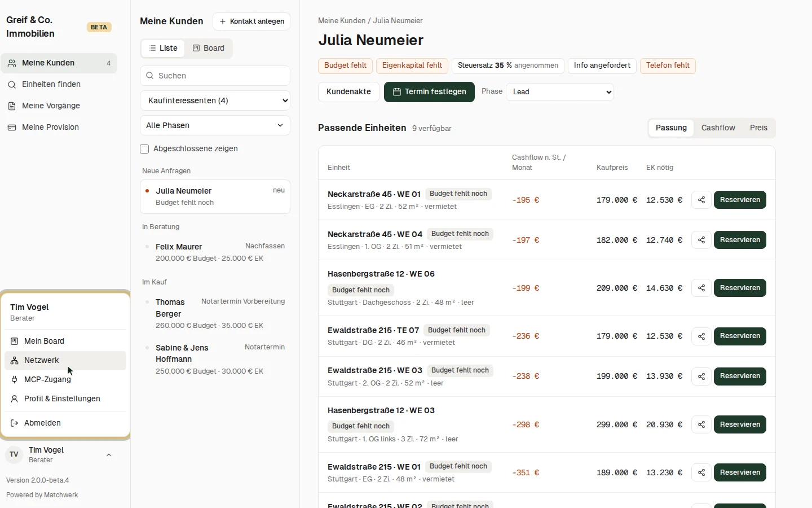Switch to Liste view
The image size is (812, 508).
pos(163,49)
